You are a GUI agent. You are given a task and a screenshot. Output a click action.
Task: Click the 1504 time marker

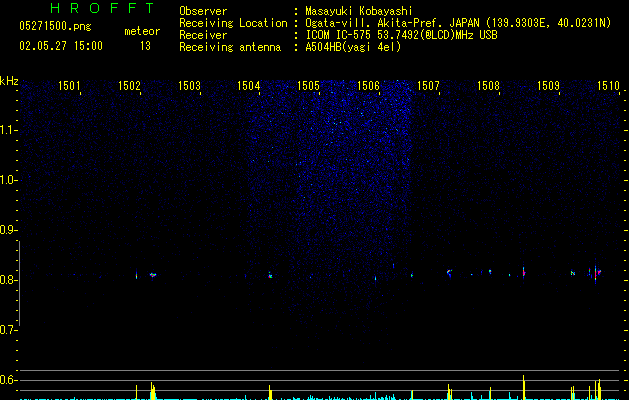(x=249, y=86)
